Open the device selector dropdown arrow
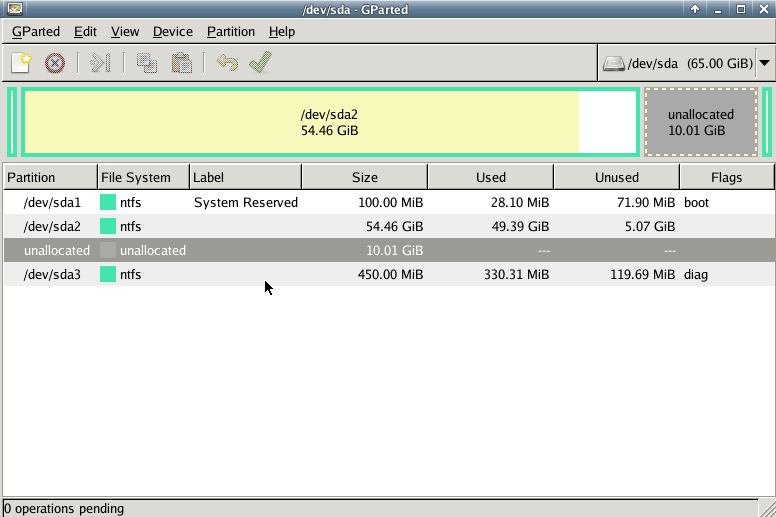Viewport: 776px width, 517px height. (765, 63)
